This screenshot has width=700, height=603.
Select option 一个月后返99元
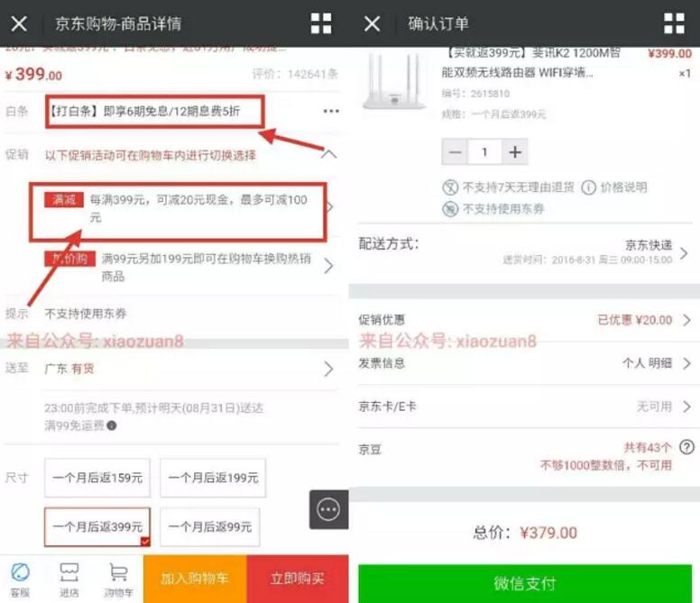[210, 526]
